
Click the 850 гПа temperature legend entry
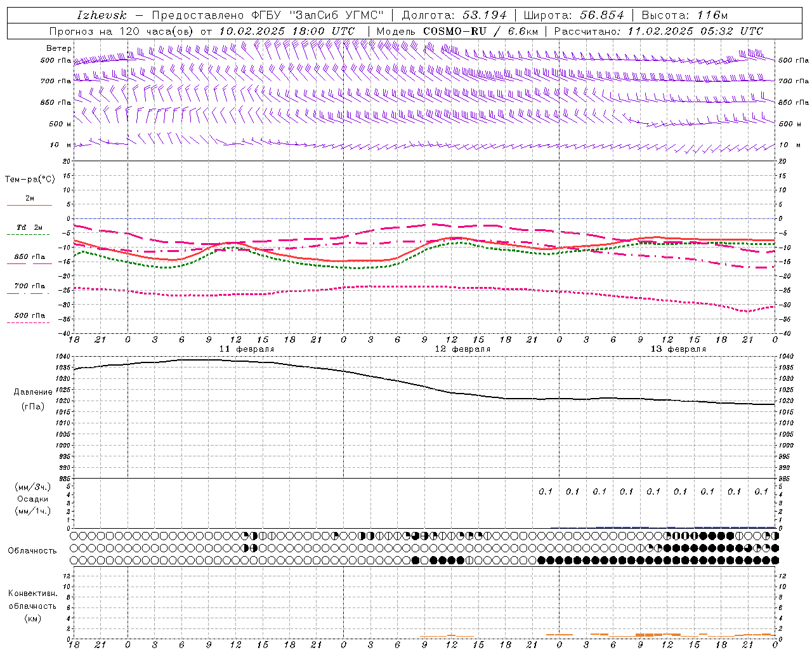point(30,257)
